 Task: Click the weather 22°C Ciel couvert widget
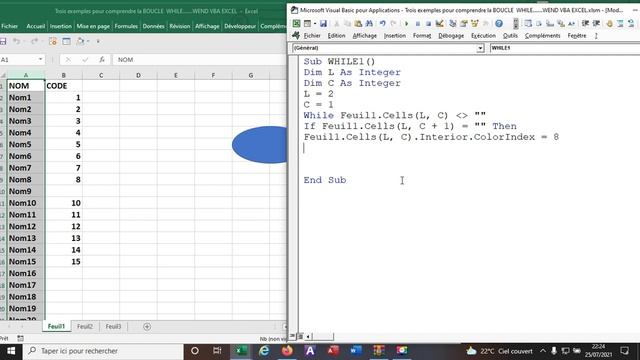[x=500, y=351]
